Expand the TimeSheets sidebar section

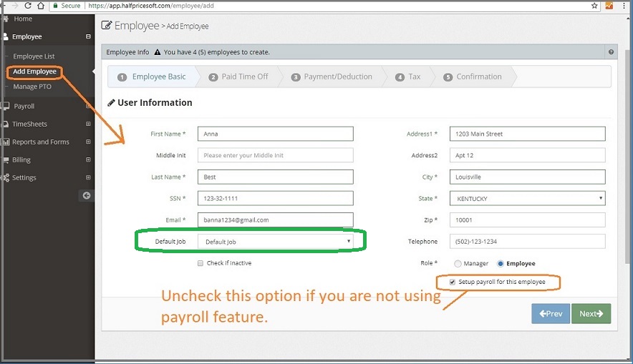point(88,124)
